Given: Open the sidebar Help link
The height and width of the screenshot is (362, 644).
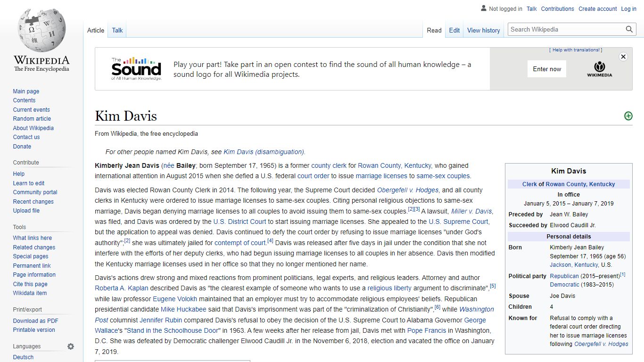Looking at the screenshot, I should pyautogui.click(x=19, y=174).
